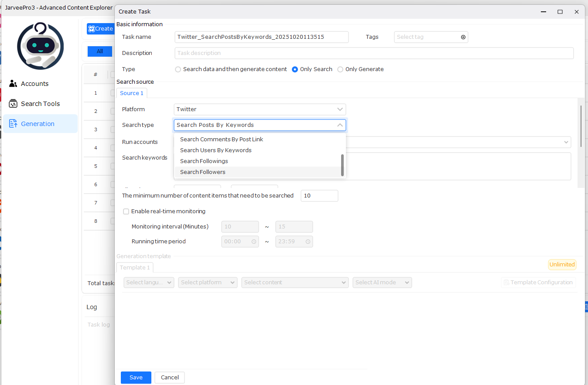The height and width of the screenshot is (385, 588).
Task: Click the Template Configuration icon
Action: 506,283
